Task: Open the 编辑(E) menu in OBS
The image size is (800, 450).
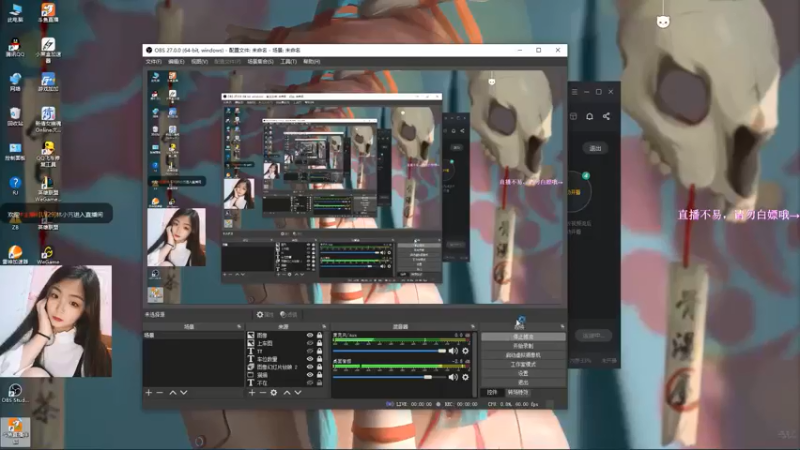Action: (x=176, y=62)
